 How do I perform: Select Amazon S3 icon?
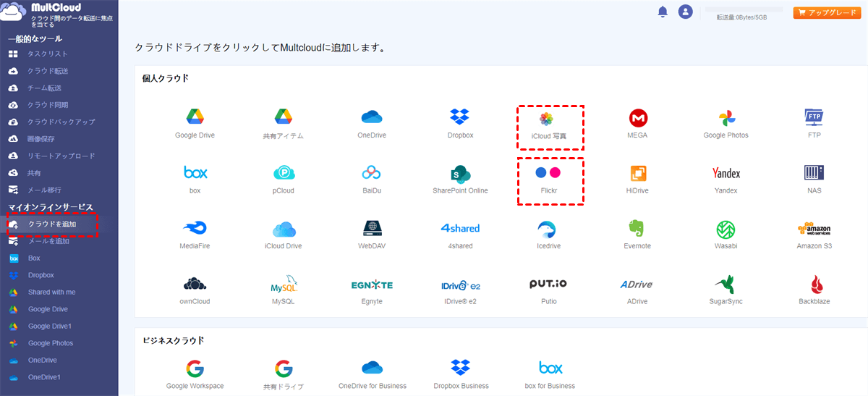[814, 228]
